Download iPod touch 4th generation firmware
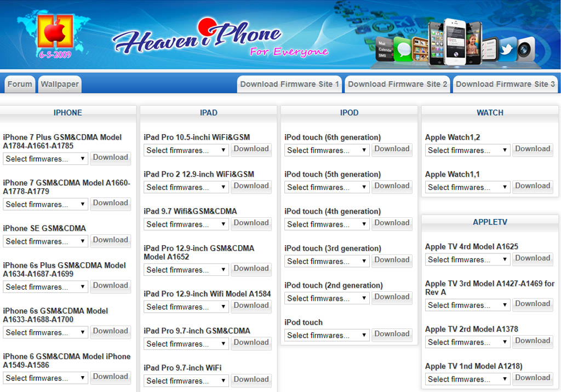 [392, 223]
